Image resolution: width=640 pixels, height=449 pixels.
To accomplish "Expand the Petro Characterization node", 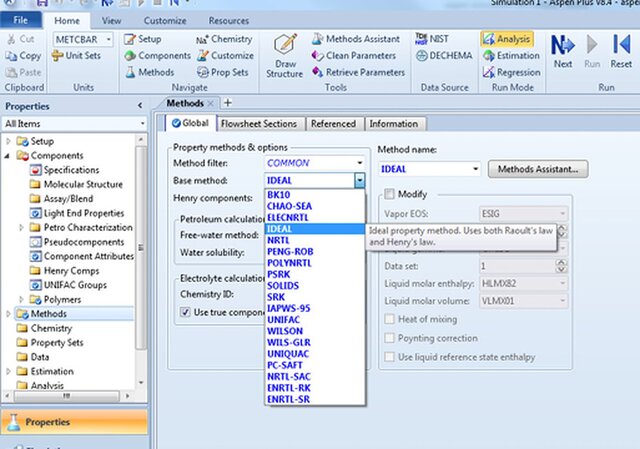I will [21, 227].
